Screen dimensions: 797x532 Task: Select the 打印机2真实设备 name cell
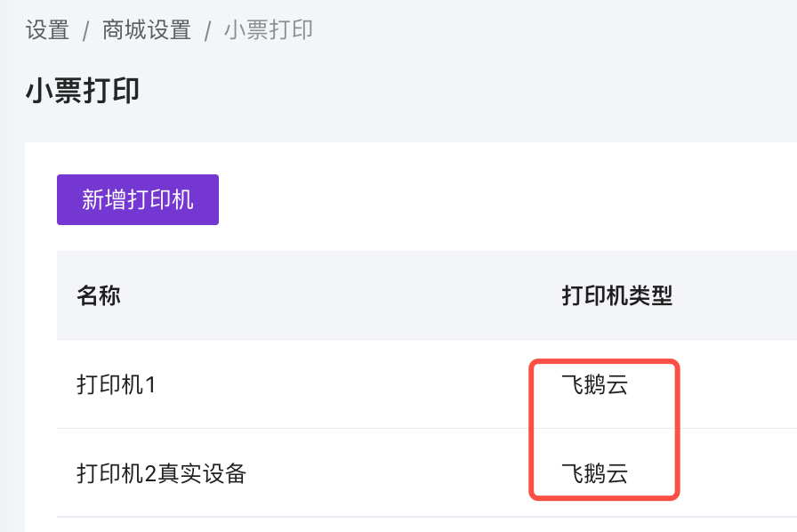(x=161, y=473)
